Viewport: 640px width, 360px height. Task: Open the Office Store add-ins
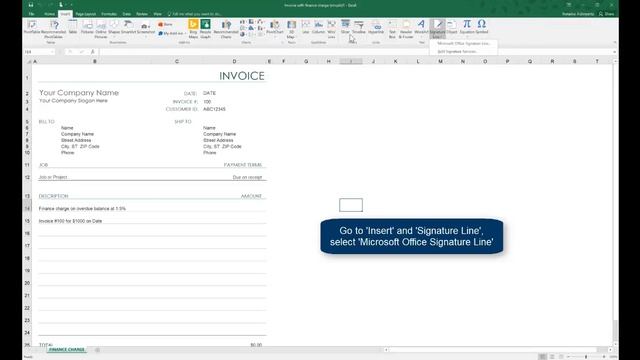coord(165,24)
